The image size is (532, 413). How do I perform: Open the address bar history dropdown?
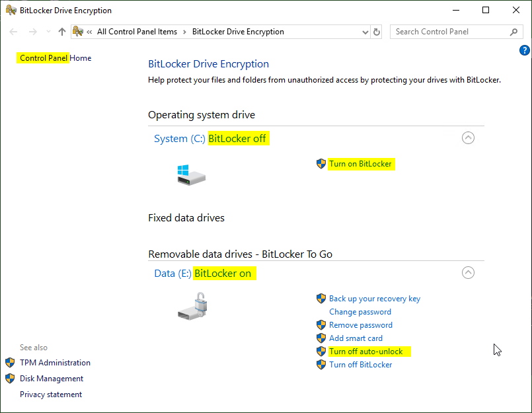(x=365, y=32)
